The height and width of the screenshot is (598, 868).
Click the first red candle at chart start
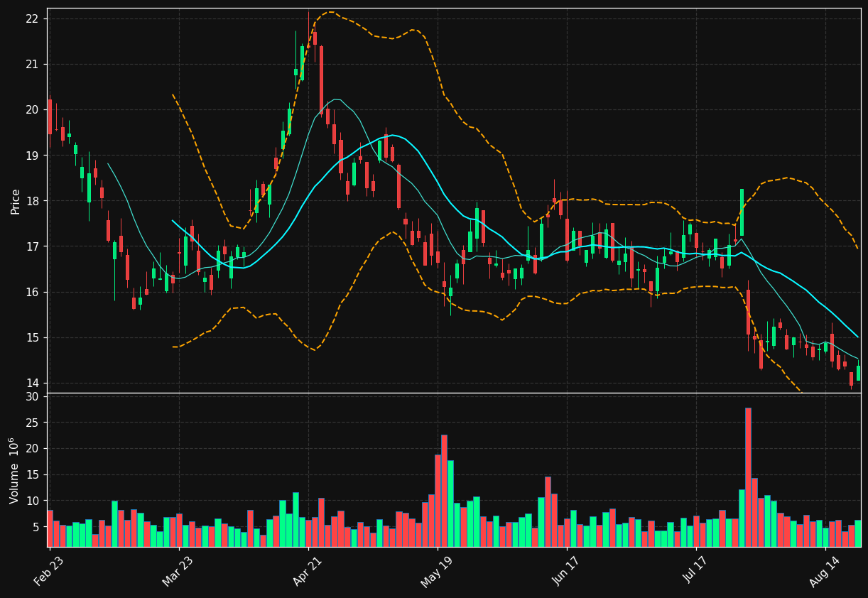pos(50,116)
